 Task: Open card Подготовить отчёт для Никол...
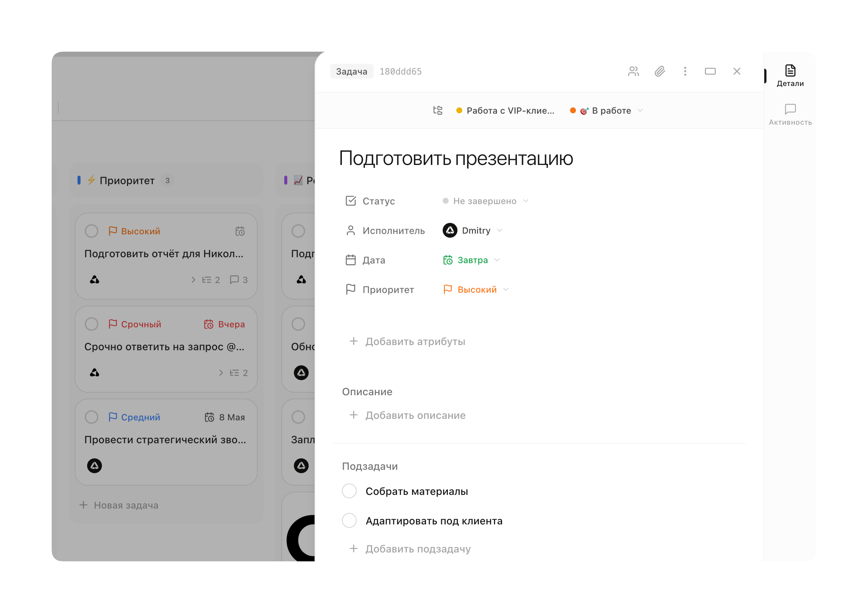(166, 256)
